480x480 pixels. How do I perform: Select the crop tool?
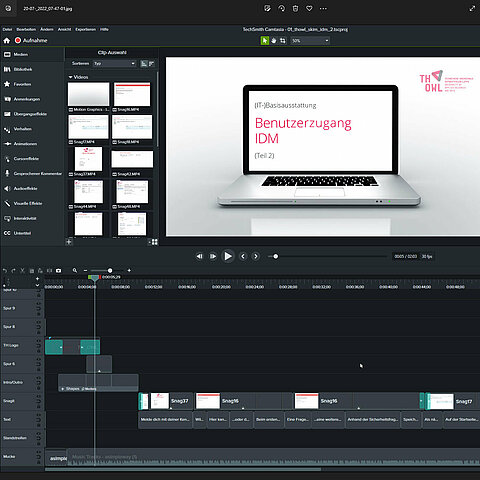coord(283,41)
